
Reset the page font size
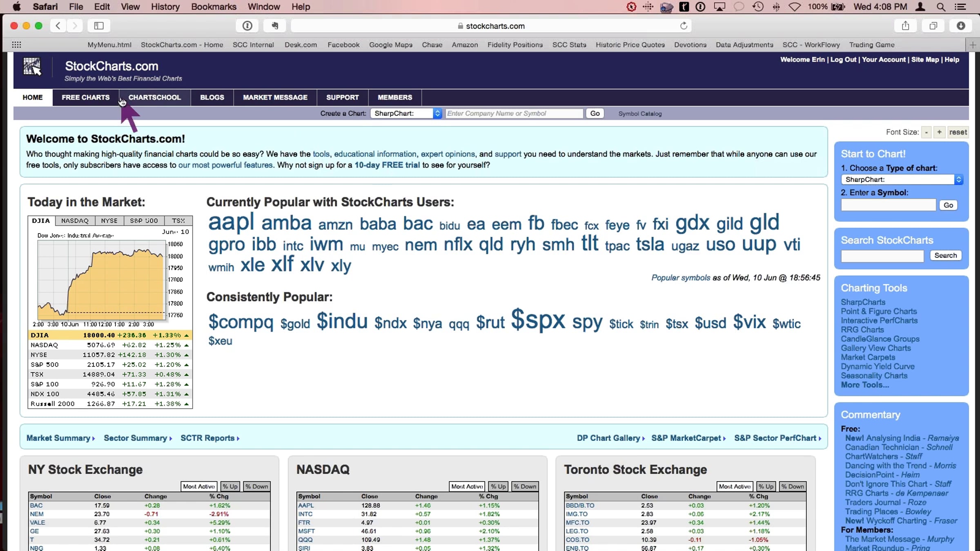(958, 132)
